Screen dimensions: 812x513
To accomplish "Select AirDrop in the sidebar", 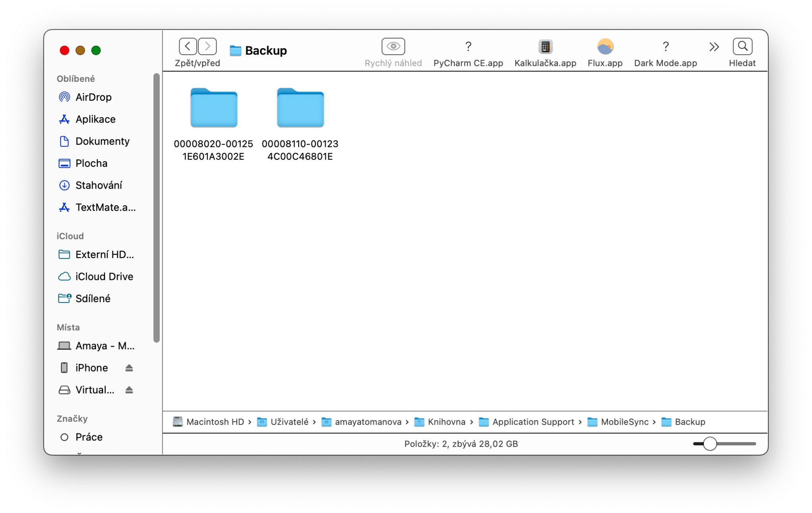I will [94, 97].
